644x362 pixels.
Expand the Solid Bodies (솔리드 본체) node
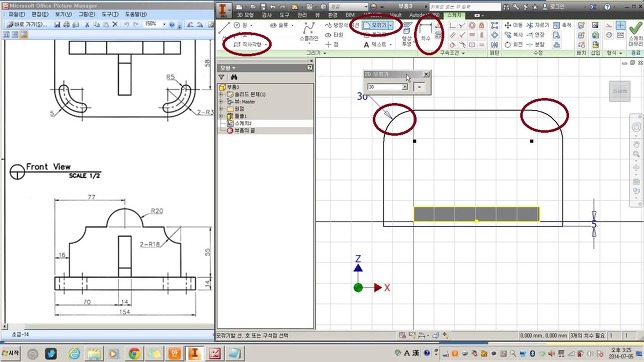[x=222, y=95]
